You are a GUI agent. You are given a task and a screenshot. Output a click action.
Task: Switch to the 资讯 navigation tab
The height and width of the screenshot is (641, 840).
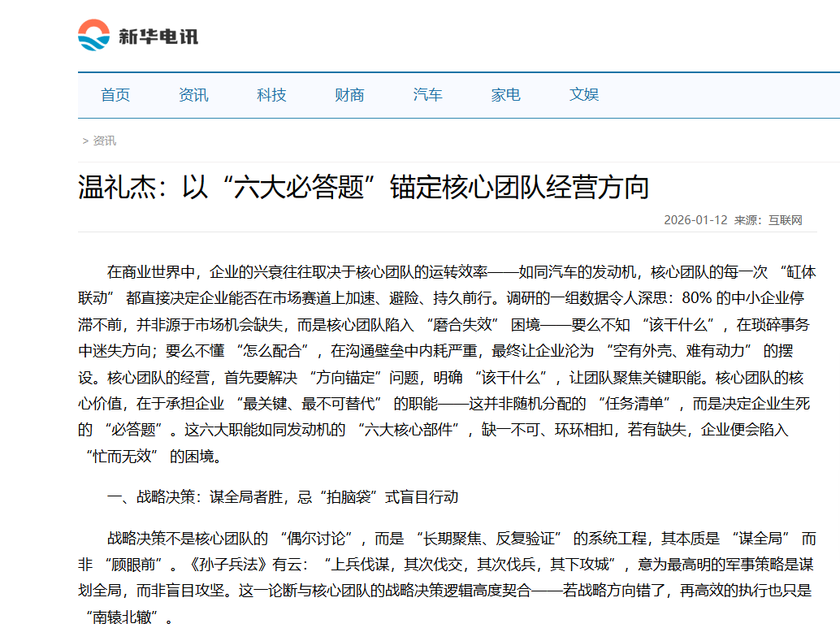[193, 95]
